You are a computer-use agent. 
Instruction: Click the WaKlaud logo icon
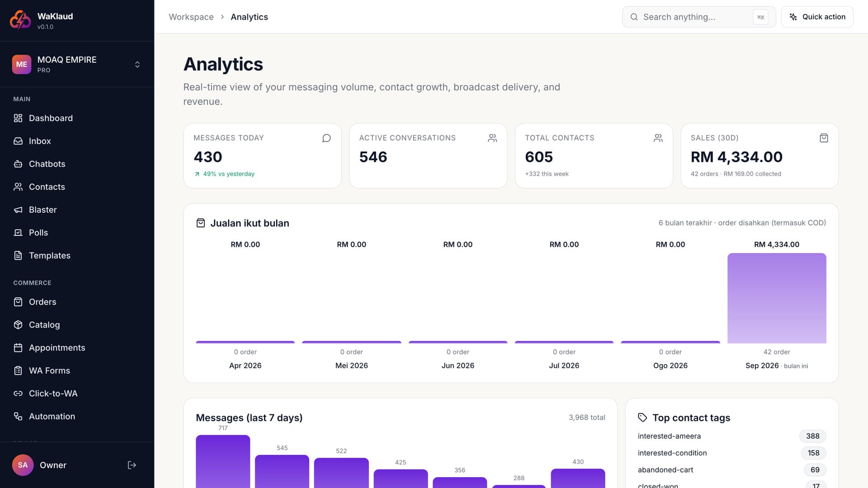[x=20, y=20]
